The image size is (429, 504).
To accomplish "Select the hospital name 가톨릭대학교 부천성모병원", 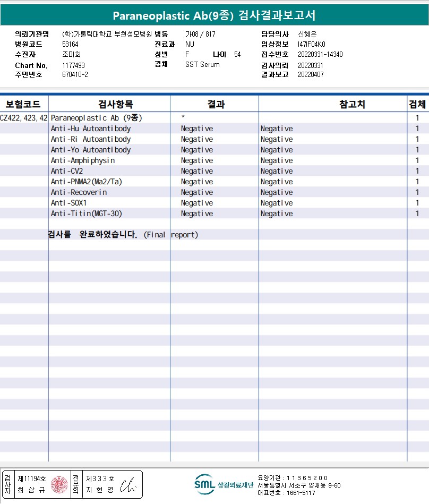I will click(x=107, y=34).
